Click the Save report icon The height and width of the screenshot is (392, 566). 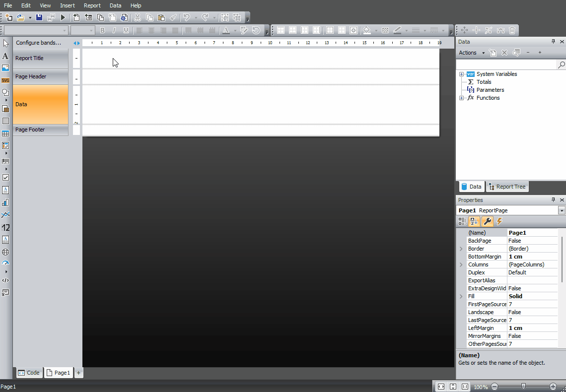39,17
